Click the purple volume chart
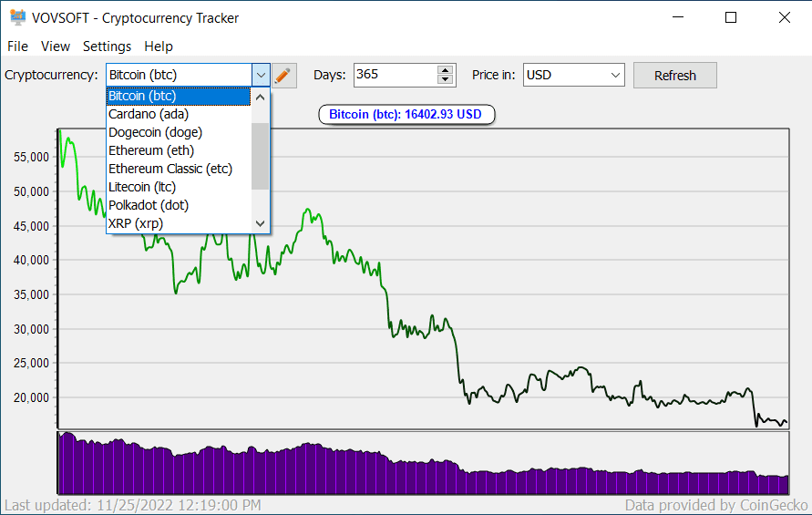Screen dimensions: 812x515 (x=423, y=463)
